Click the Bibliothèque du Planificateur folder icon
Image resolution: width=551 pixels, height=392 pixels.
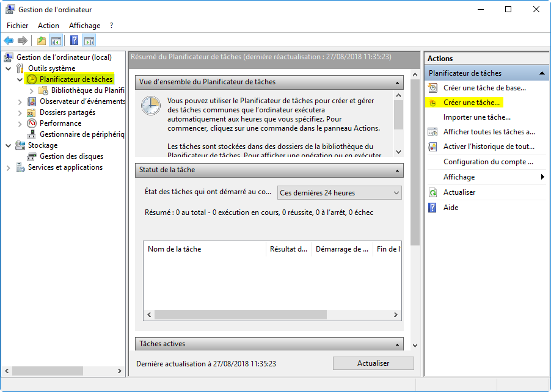pyautogui.click(x=43, y=90)
